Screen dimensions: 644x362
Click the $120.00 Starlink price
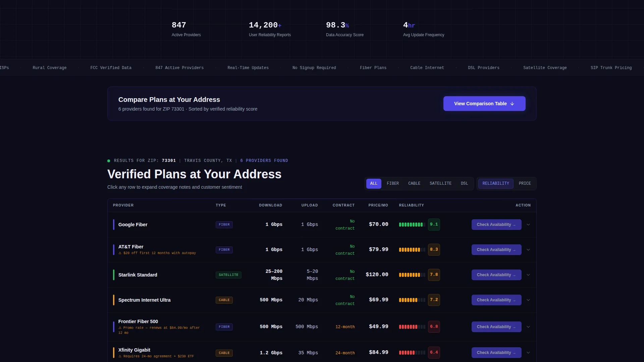377,275
